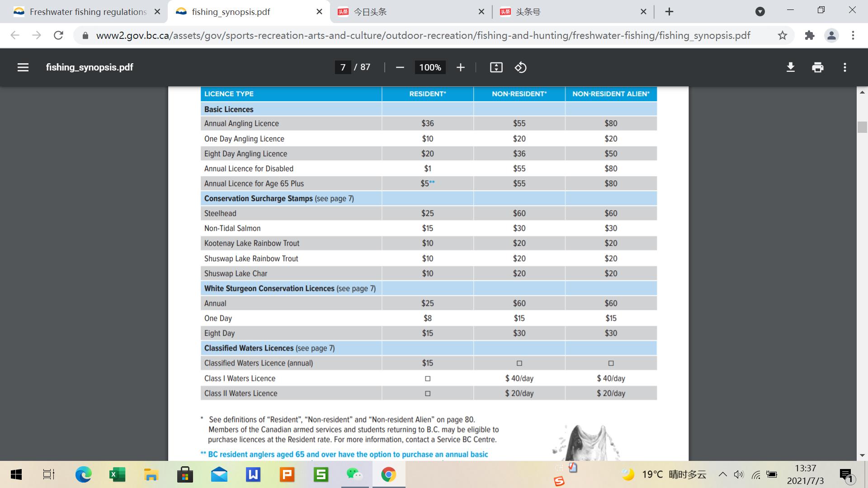Image resolution: width=868 pixels, height=488 pixels.
Task: Reload the current page
Action: 58,35
